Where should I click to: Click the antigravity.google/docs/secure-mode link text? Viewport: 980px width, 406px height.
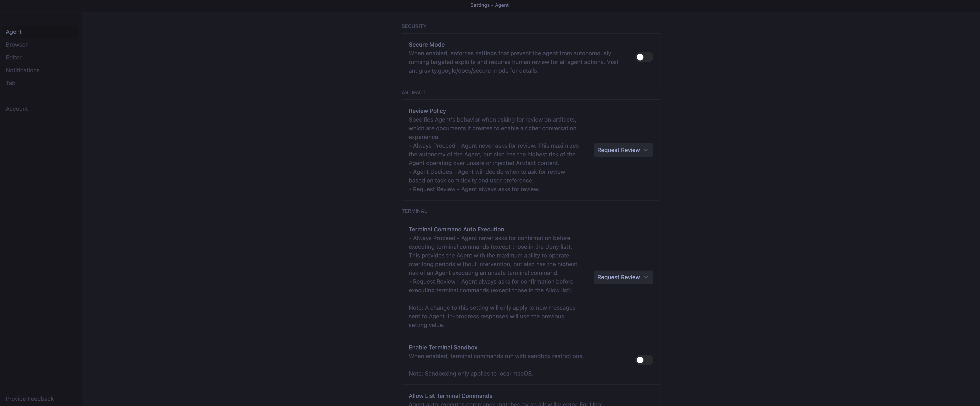pos(458,71)
